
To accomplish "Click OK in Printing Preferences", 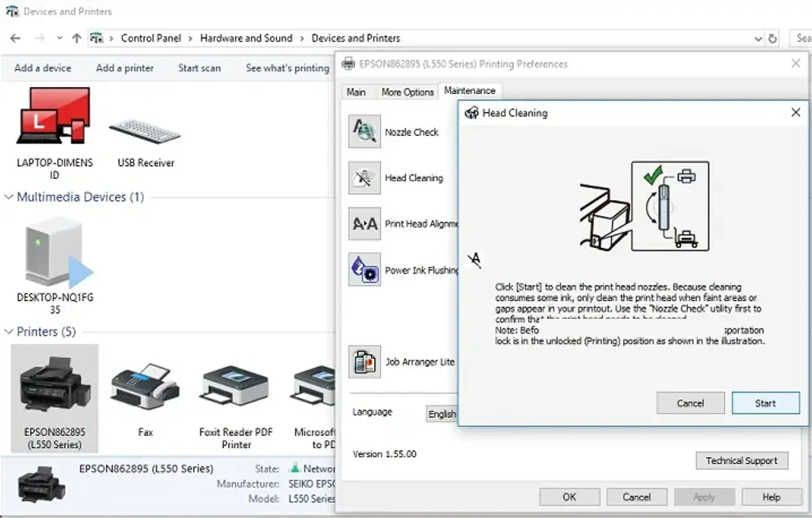I will click(x=570, y=497).
